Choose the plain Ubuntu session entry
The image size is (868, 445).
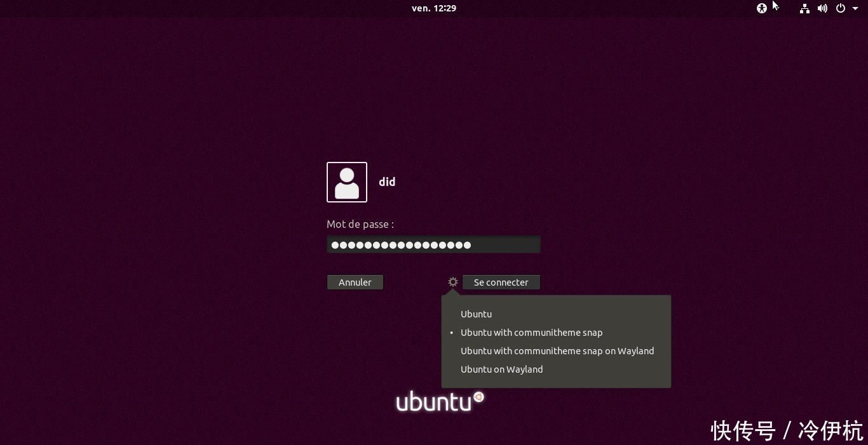coord(476,314)
